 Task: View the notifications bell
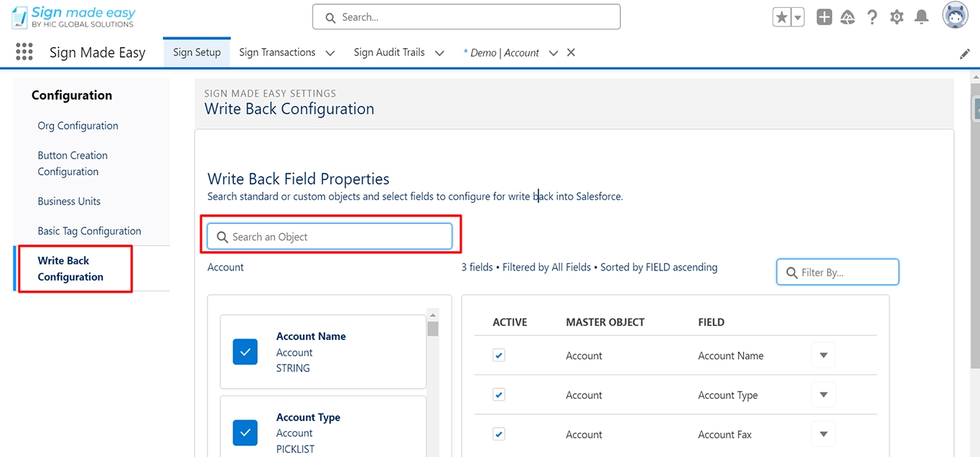[922, 17]
